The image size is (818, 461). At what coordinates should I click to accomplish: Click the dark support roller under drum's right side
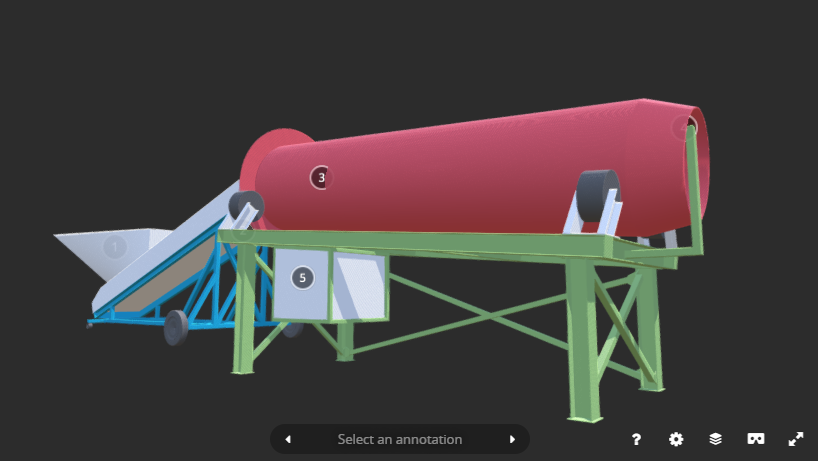point(598,192)
